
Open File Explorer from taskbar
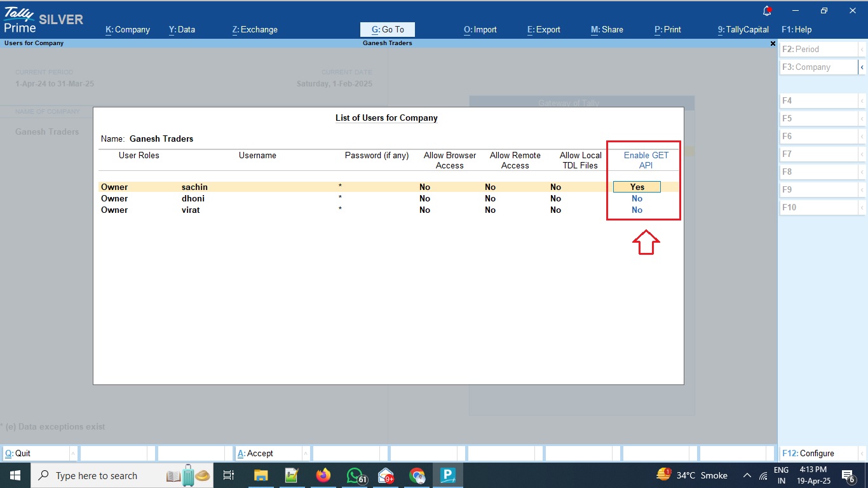click(x=261, y=475)
